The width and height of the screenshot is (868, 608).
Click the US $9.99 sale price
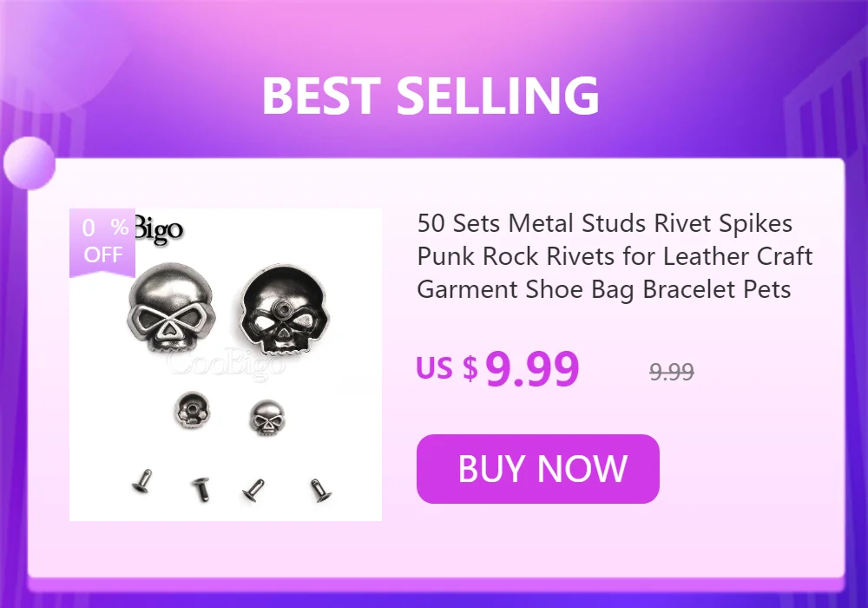pos(497,368)
